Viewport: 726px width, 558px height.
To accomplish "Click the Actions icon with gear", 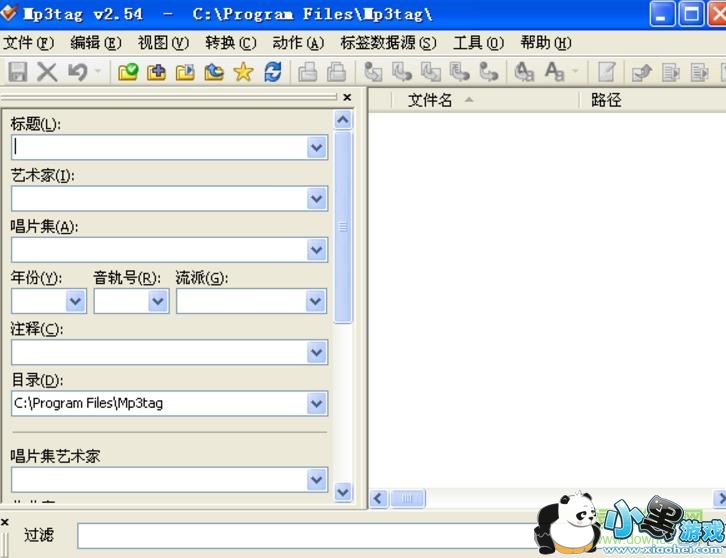I will pos(524,72).
